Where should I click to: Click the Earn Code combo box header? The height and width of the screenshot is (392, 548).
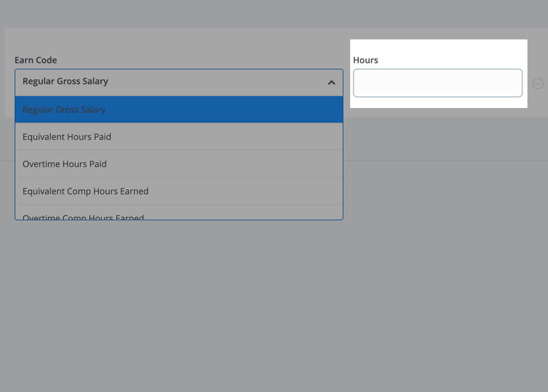(179, 82)
